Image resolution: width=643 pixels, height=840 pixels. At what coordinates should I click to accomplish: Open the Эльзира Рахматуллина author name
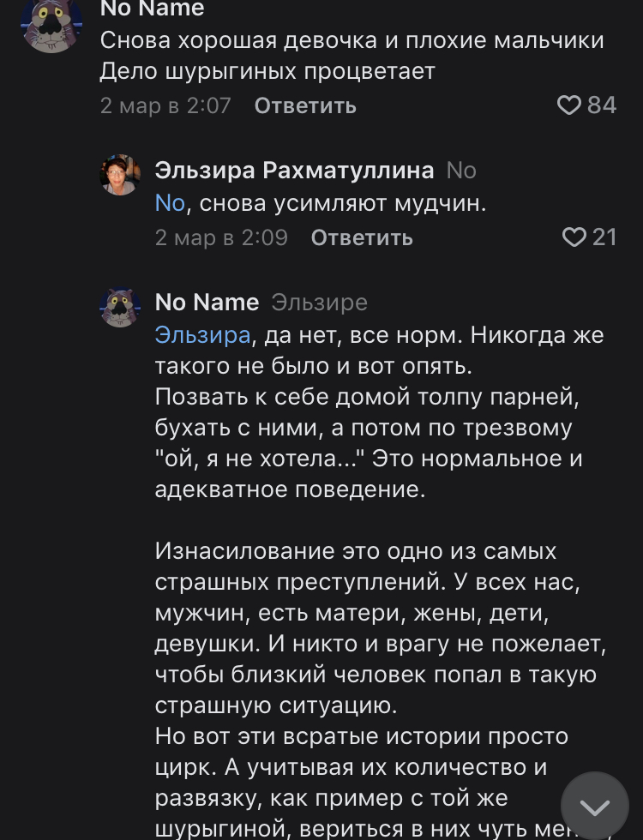coord(294,171)
